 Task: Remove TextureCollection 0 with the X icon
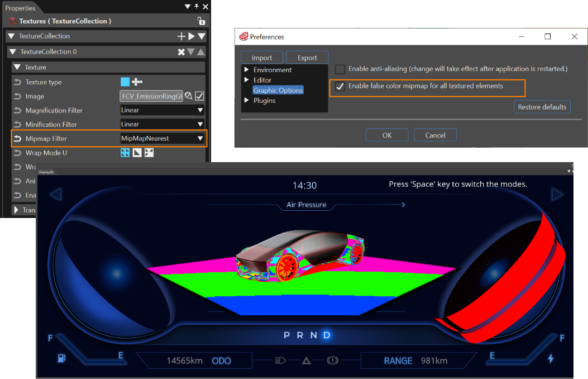coord(181,52)
